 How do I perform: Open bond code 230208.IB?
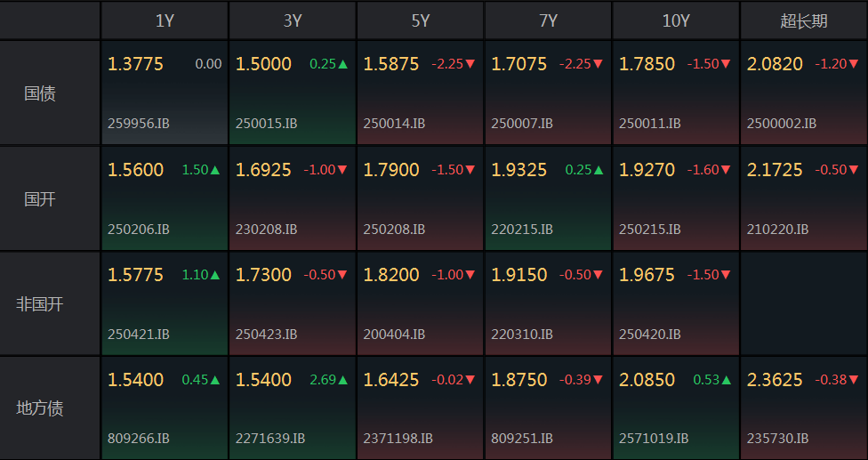[x=266, y=230]
